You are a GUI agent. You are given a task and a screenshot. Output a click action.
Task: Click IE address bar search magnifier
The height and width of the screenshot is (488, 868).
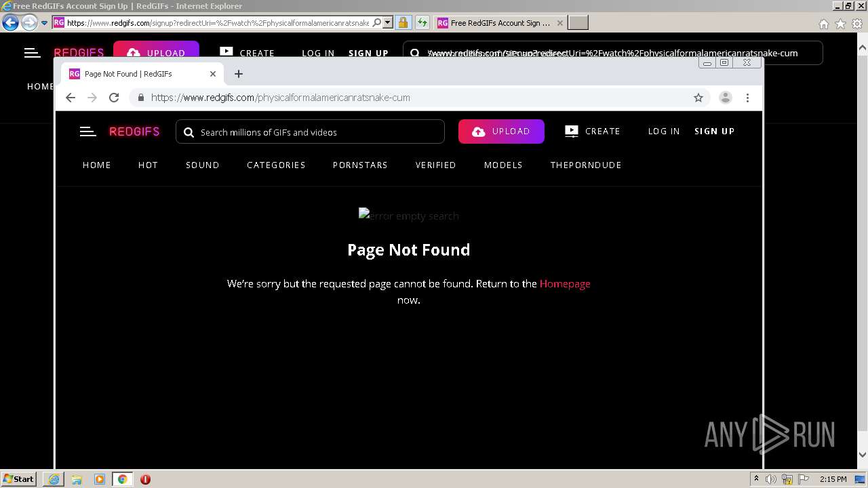(x=377, y=23)
